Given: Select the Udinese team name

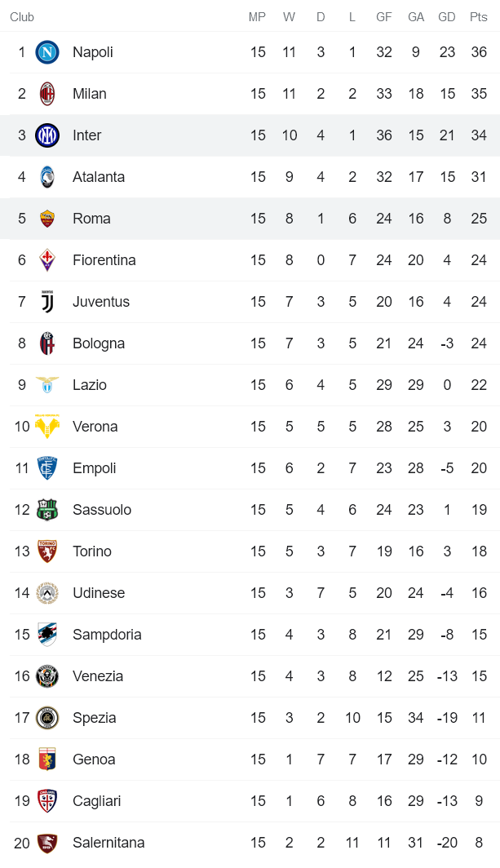Looking at the screenshot, I should coord(99,593).
